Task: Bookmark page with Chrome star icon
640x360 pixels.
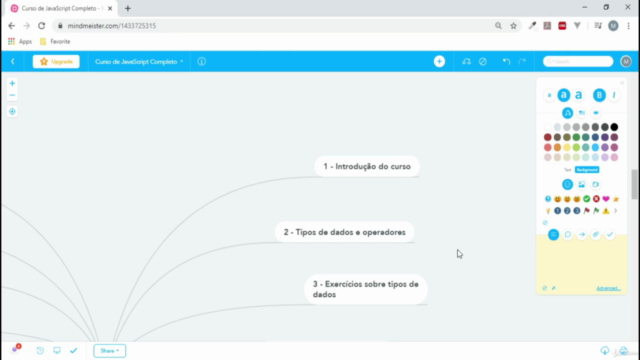Action: pos(513,26)
